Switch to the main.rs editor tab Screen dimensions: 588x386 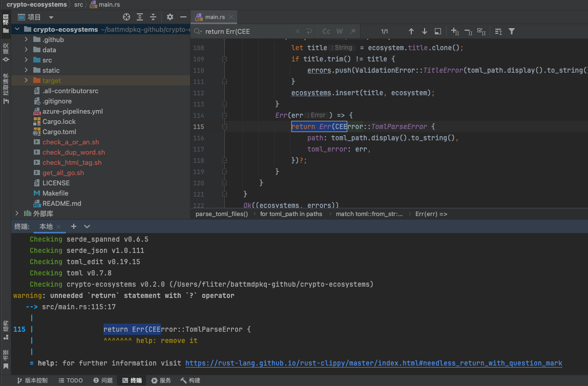[215, 17]
